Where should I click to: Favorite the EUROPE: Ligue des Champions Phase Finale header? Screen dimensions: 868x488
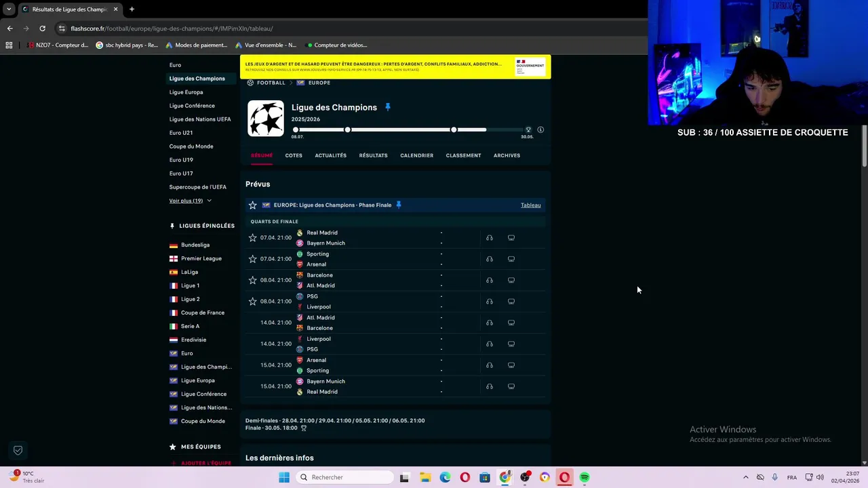tap(253, 205)
